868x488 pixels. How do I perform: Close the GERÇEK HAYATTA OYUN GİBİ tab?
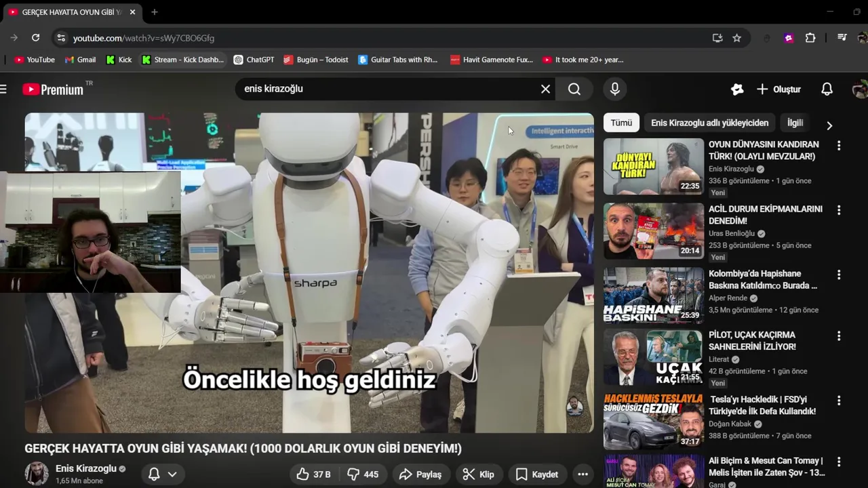(x=133, y=12)
